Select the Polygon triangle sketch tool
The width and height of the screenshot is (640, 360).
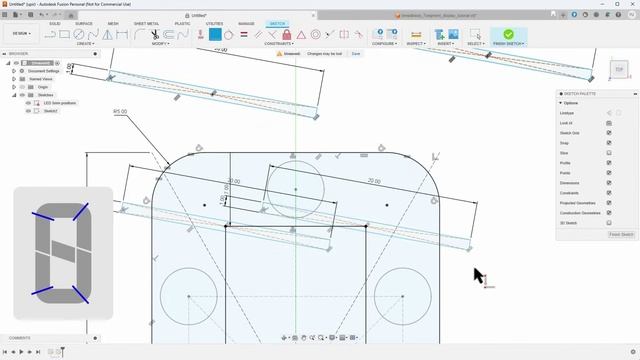click(107, 35)
